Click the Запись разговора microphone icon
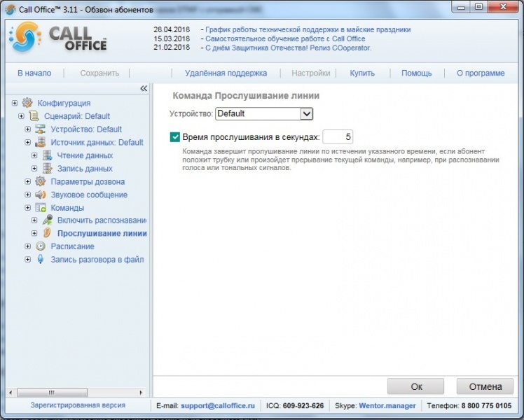The height and width of the screenshot is (420, 524). point(41,260)
